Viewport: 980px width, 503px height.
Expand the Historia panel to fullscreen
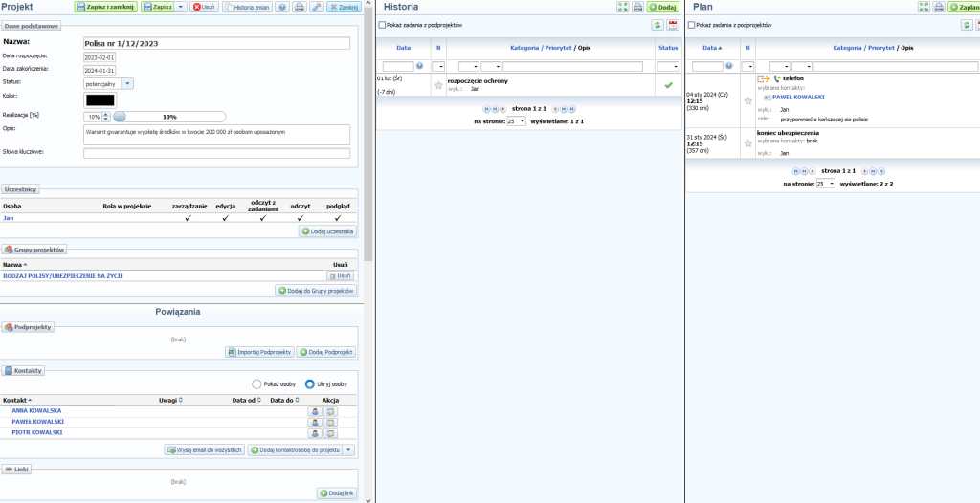(x=622, y=7)
